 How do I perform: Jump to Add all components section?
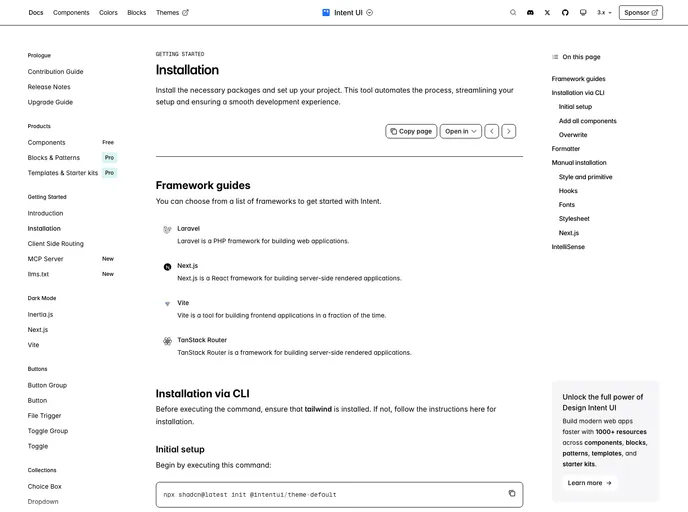coord(588,121)
